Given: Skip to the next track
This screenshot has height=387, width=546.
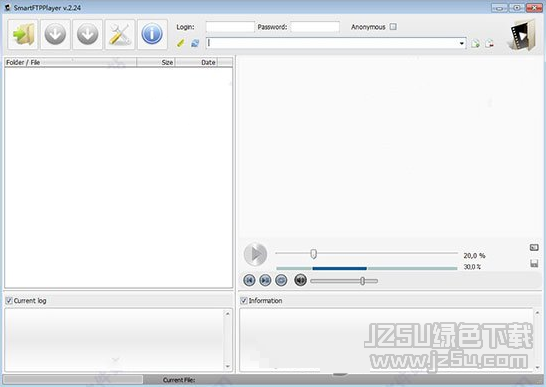Looking at the screenshot, I should tap(265, 280).
